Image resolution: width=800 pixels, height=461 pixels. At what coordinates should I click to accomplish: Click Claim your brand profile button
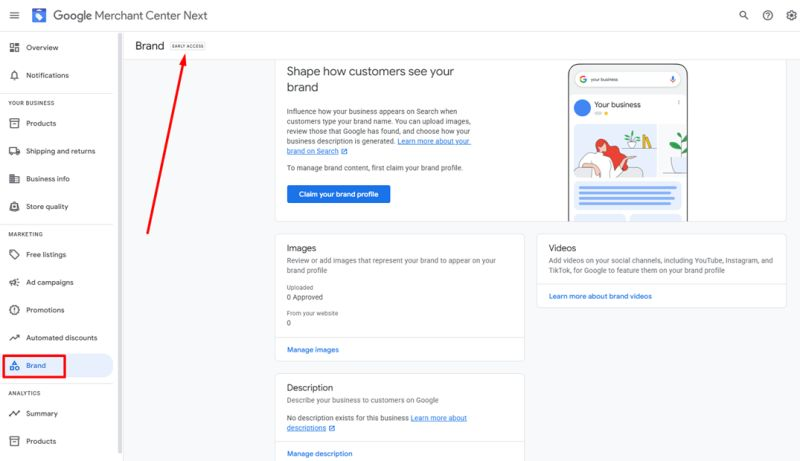point(338,194)
